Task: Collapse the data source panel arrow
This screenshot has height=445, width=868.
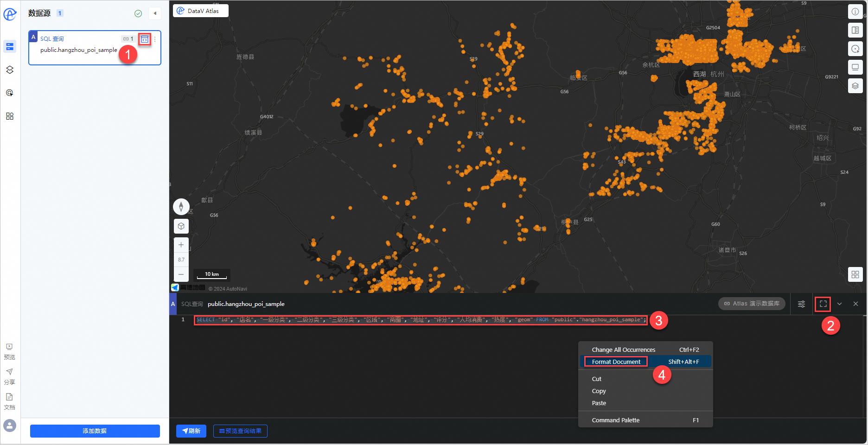Action: point(155,13)
